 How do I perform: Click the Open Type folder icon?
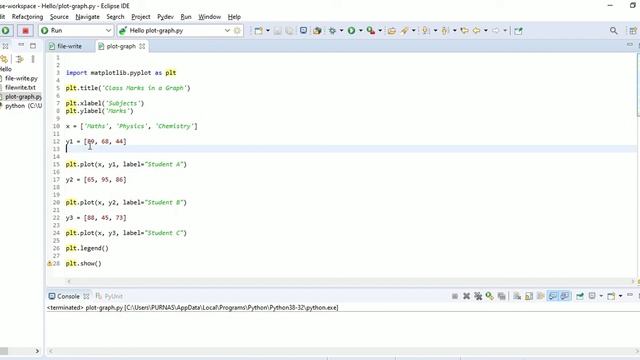click(392, 31)
